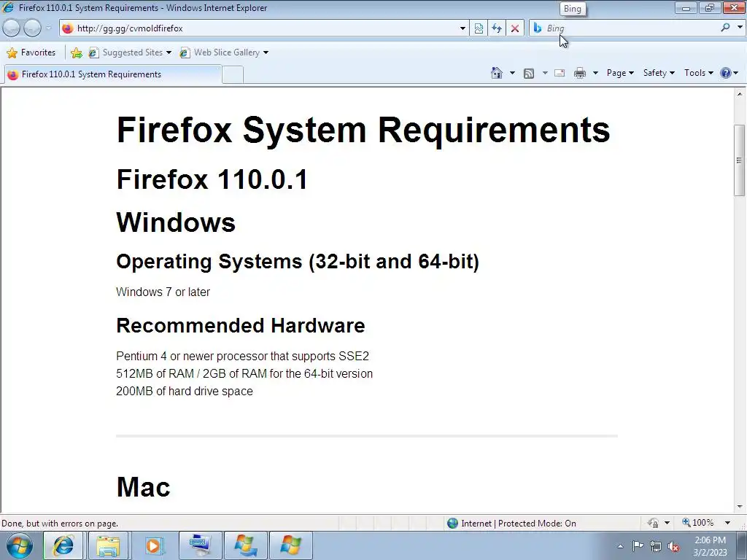This screenshot has height=560, width=747.
Task: Click the last Windows flag taskbar icon
Action: click(291, 545)
